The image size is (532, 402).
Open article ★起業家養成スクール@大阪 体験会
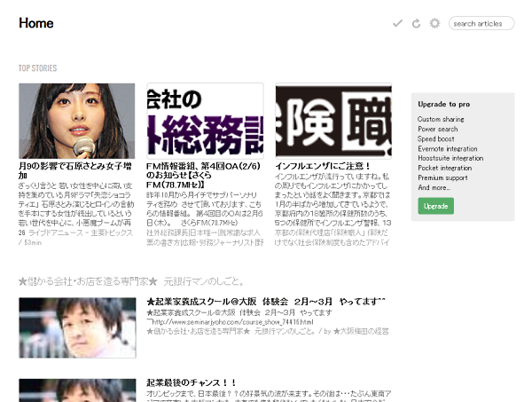(x=266, y=302)
